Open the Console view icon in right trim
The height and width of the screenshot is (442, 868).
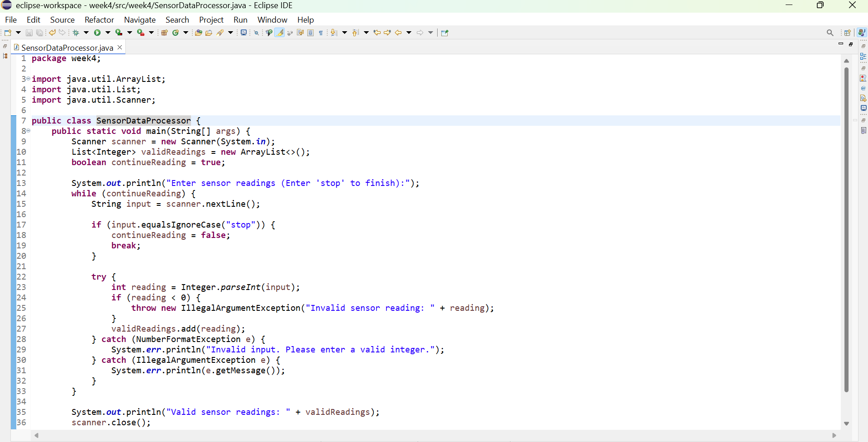tap(863, 108)
